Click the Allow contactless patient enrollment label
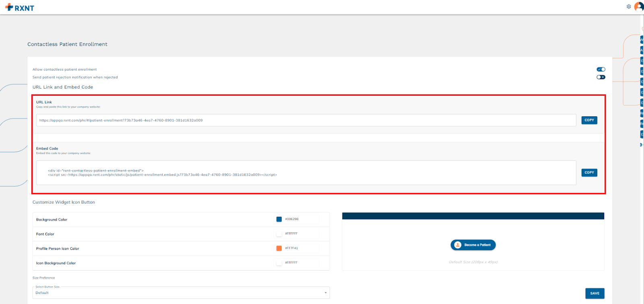The width and height of the screenshot is (644, 304). click(64, 70)
